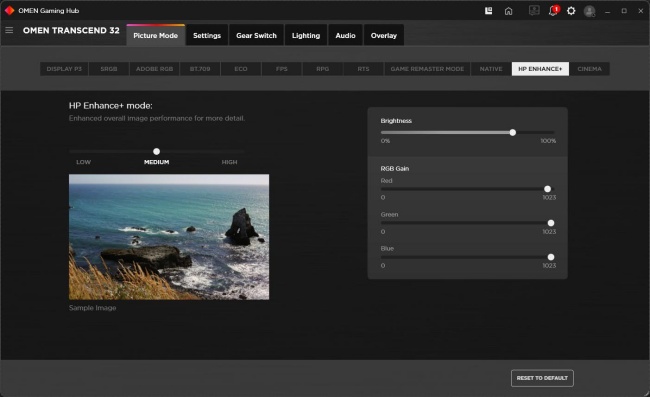Select Game Remaster Mode
Viewport: 650px width, 397px height.
click(427, 69)
